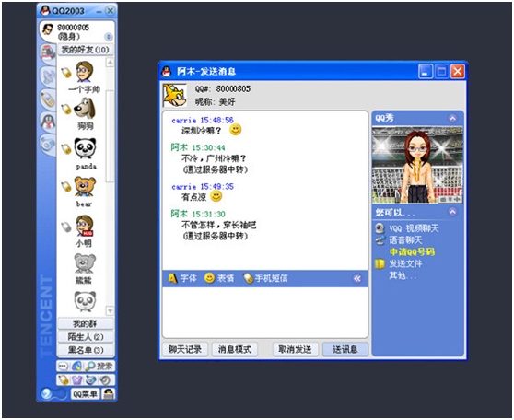Expand the 我的群 group
Screen dimensions: 514x420
coord(86,323)
